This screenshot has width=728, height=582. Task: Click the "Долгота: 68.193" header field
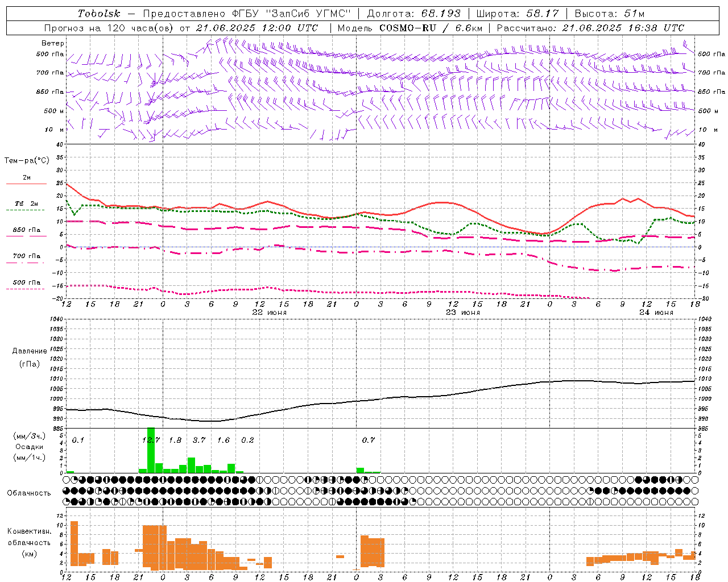(414, 14)
